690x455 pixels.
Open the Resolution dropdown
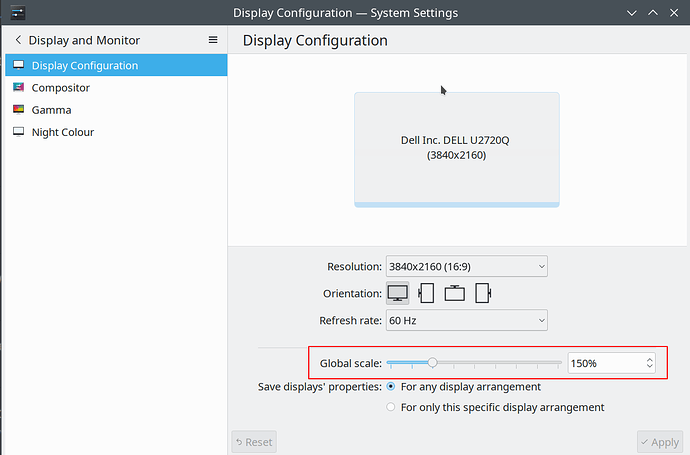pyautogui.click(x=466, y=266)
